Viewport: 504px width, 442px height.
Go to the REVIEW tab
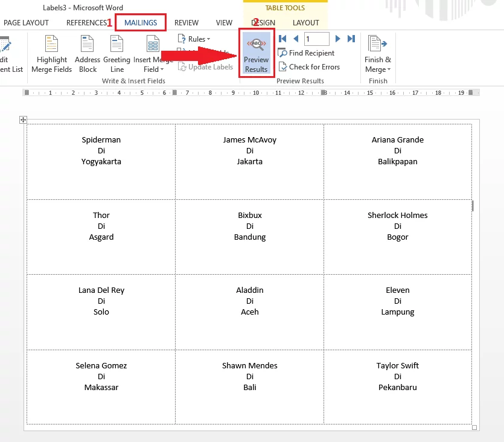pyautogui.click(x=187, y=22)
